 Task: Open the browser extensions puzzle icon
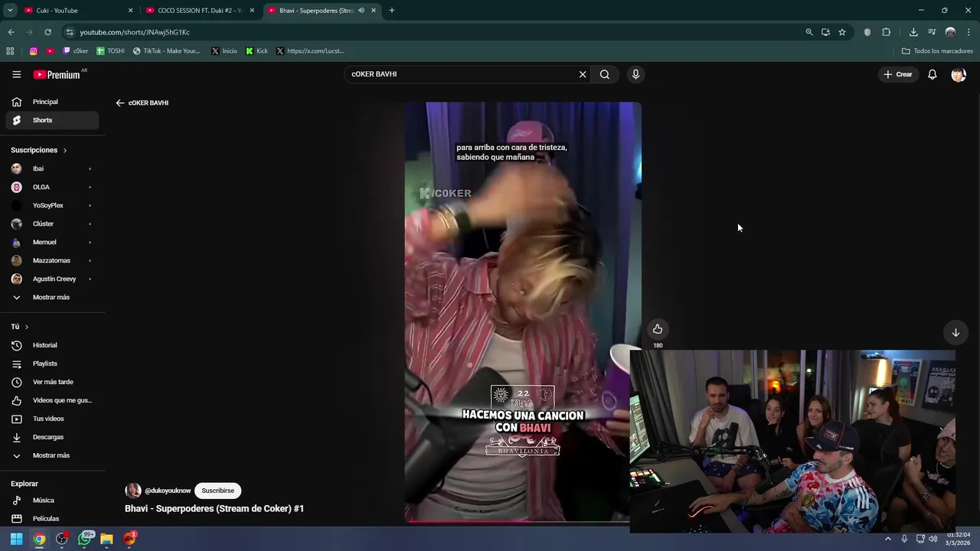point(887,32)
